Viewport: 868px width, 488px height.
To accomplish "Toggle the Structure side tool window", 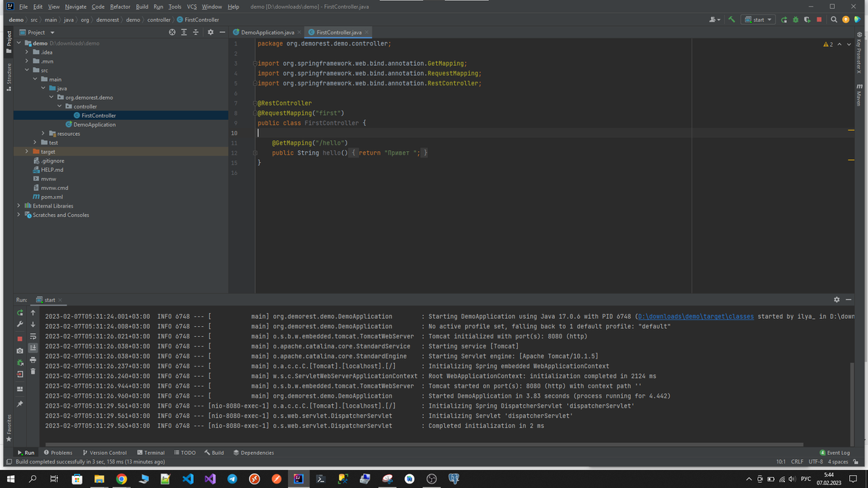I will pyautogui.click(x=9, y=77).
